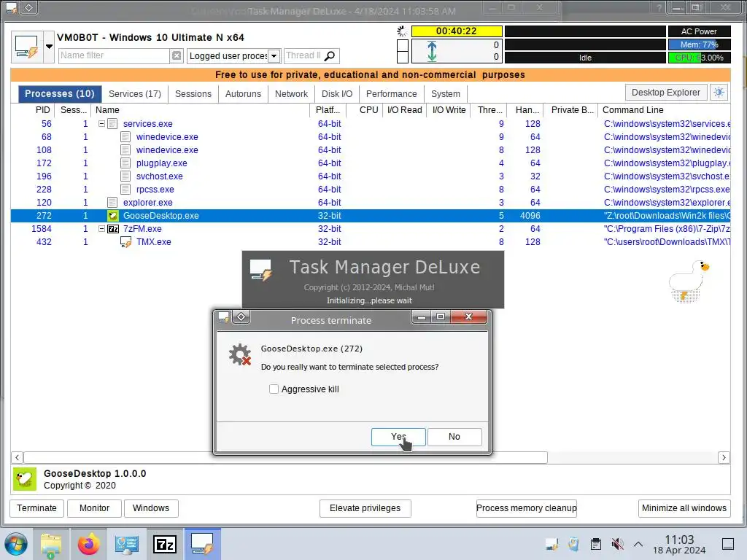Open the Disk I/O tab
The height and width of the screenshot is (560, 747).
pyautogui.click(x=337, y=94)
